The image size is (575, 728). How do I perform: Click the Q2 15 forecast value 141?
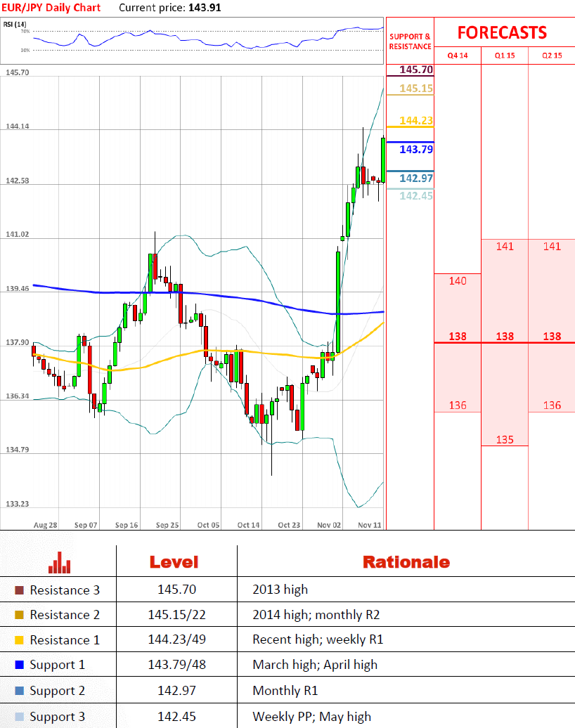553,247
